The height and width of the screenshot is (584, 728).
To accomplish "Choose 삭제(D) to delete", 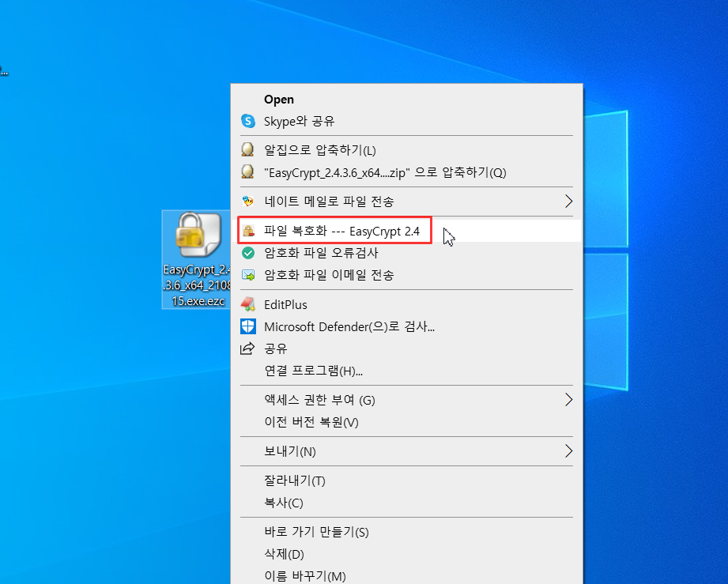I will click(x=406, y=554).
